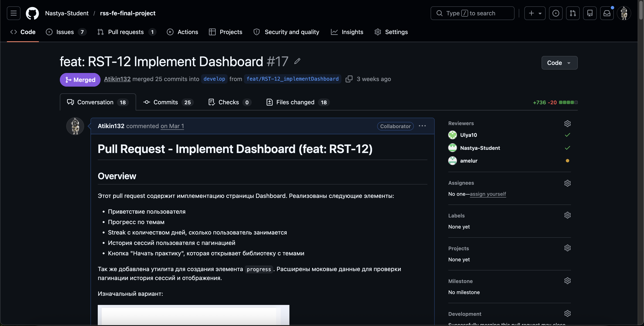Open Milestone settings via its gear icon
644x326 pixels.
(x=568, y=280)
